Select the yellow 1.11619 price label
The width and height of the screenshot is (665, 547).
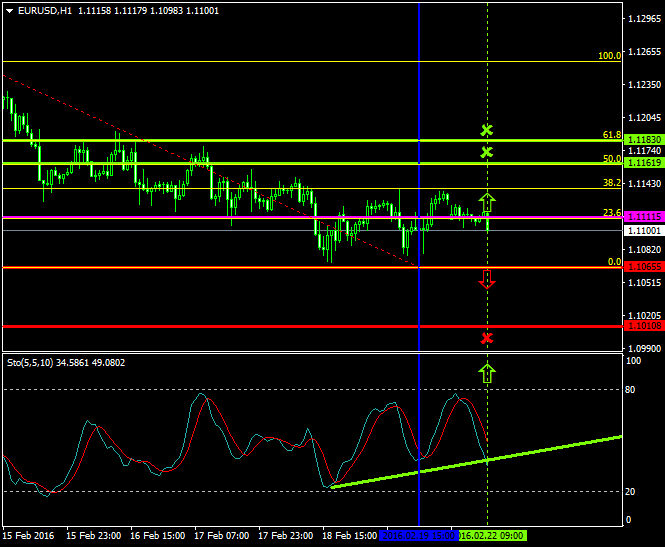tap(642, 162)
